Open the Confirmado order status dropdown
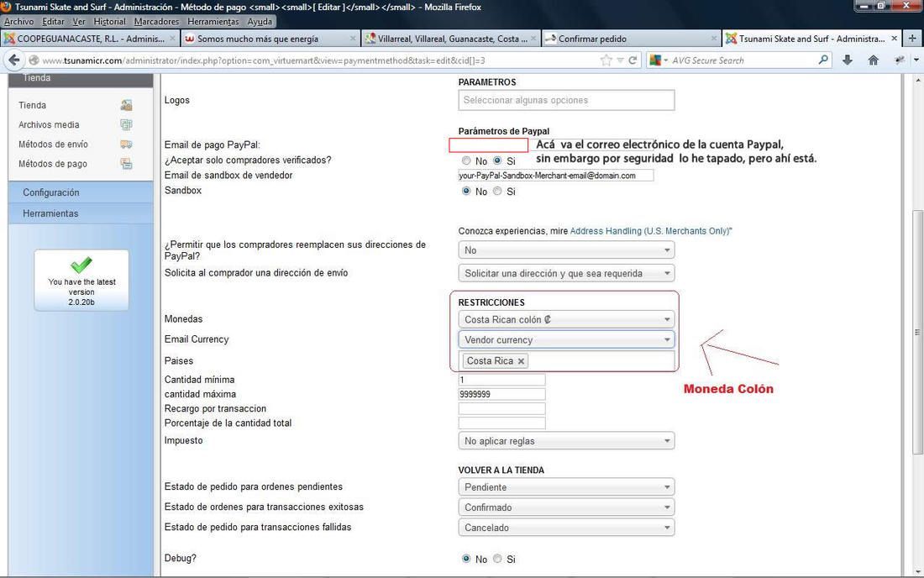 (x=566, y=507)
